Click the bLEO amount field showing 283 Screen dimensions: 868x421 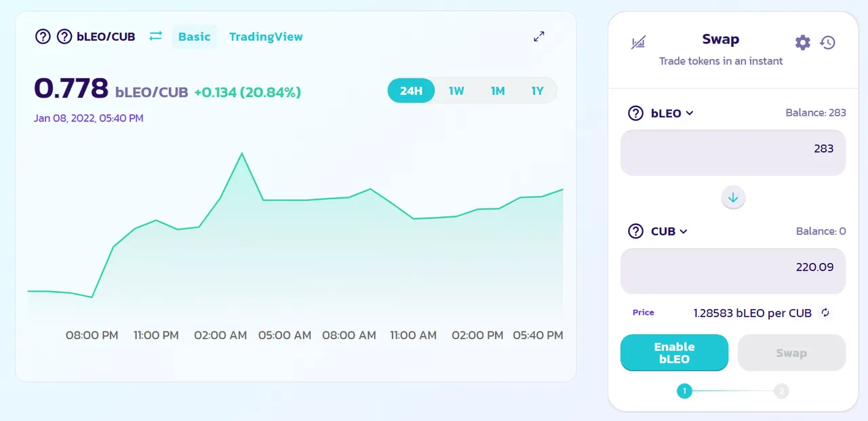733,153
